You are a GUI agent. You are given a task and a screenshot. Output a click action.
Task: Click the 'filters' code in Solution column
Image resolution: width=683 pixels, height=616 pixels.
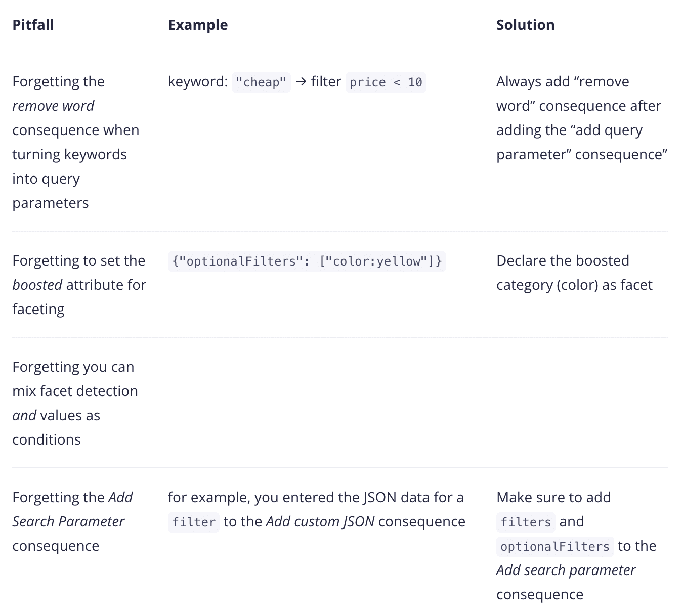526,522
